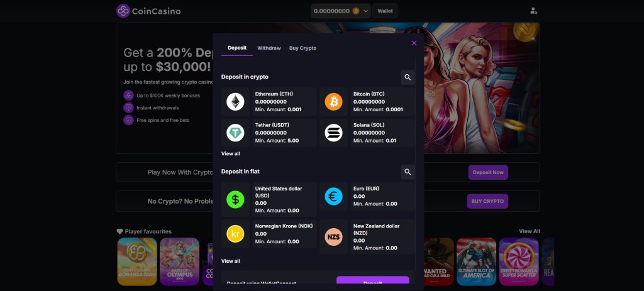644x291 pixels.
Task: Click the United States dollar (USD) label
Action: (x=279, y=192)
